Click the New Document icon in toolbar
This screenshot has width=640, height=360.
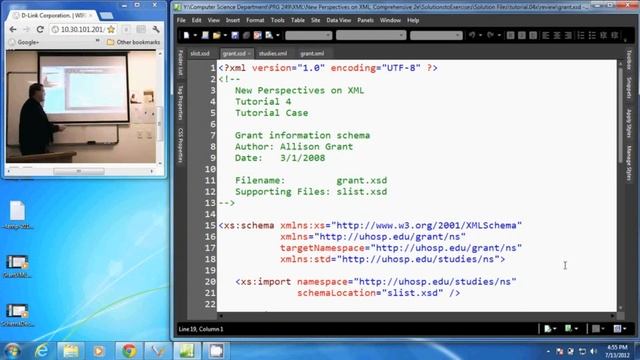186,36
